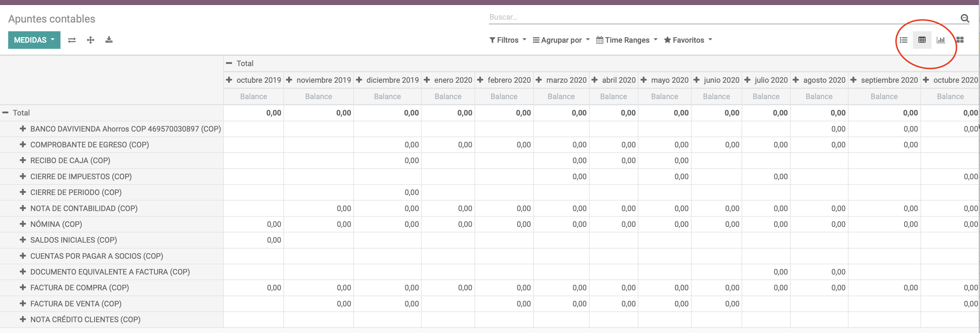Click NÓMINA enero 2020 balance cell
The width and height of the screenshot is (980, 333).
coord(448,224)
